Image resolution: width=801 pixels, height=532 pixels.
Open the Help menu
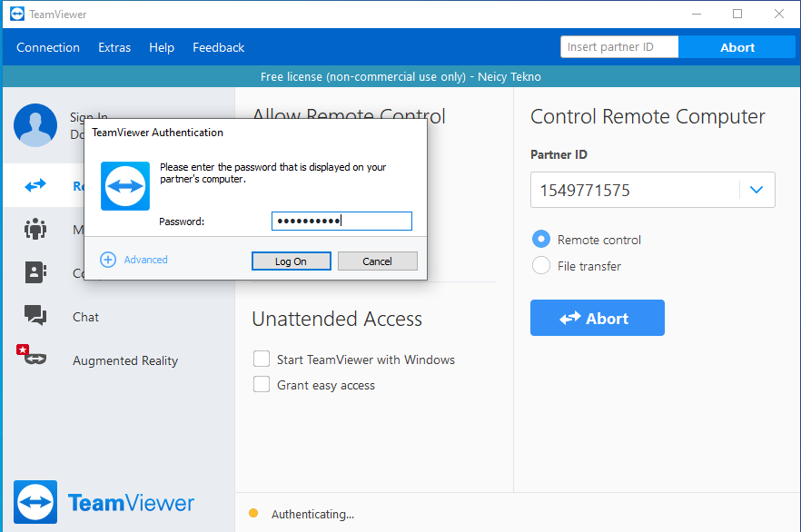click(x=162, y=47)
